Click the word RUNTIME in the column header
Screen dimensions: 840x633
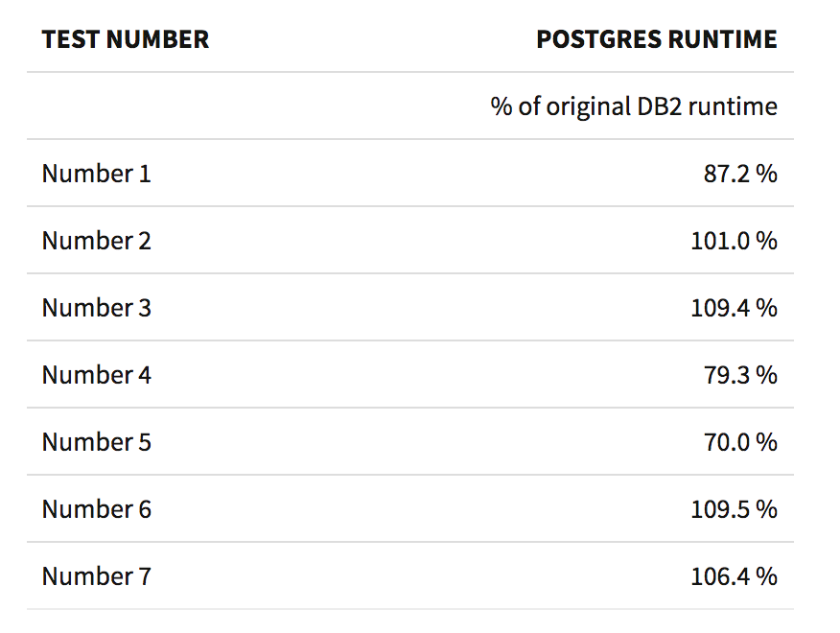tap(731, 39)
